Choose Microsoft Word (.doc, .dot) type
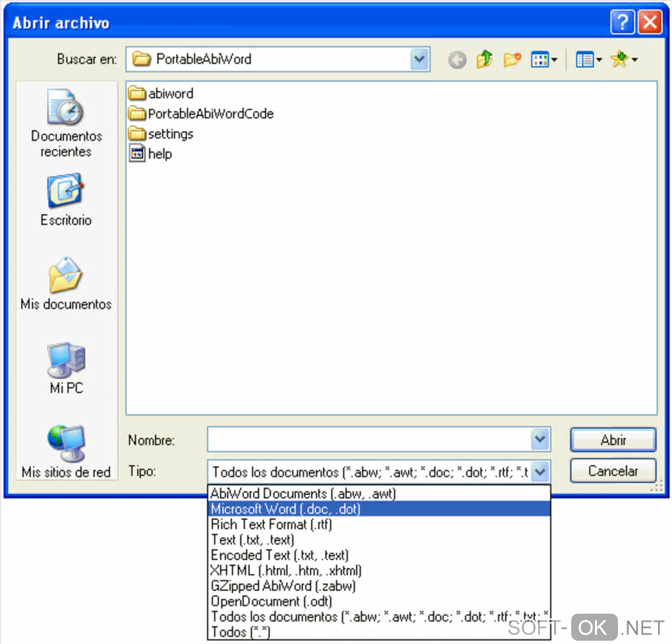Screen dimensions: 672x644 (379, 509)
